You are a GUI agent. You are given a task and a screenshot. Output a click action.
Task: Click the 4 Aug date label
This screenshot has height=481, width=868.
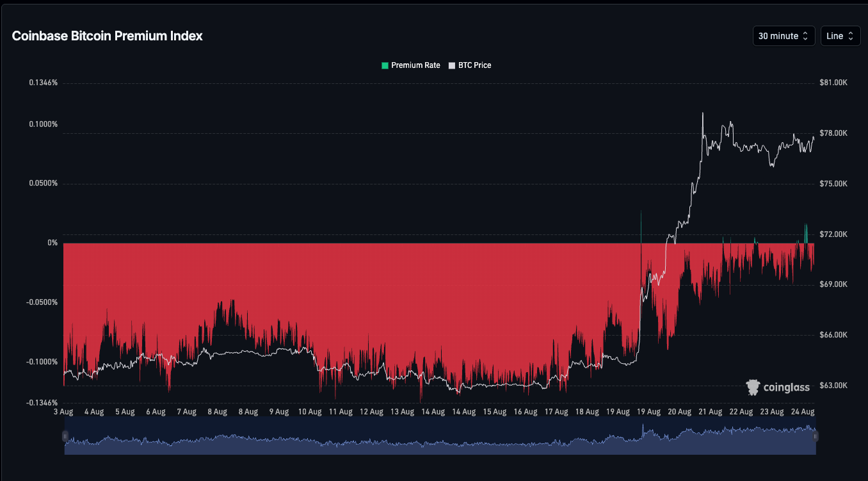(x=94, y=412)
